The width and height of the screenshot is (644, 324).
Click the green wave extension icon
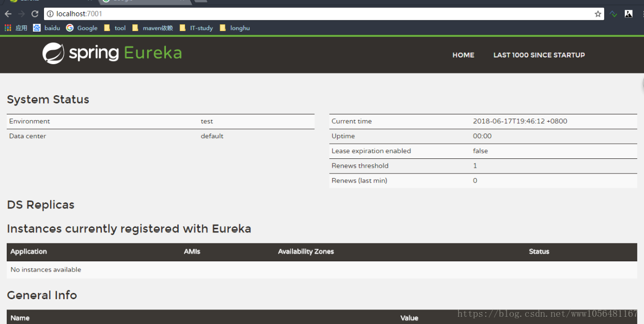pyautogui.click(x=614, y=14)
